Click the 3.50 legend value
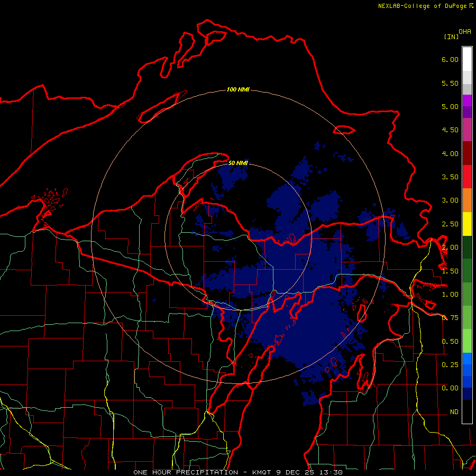The width and height of the screenshot is (476, 476). point(450,177)
